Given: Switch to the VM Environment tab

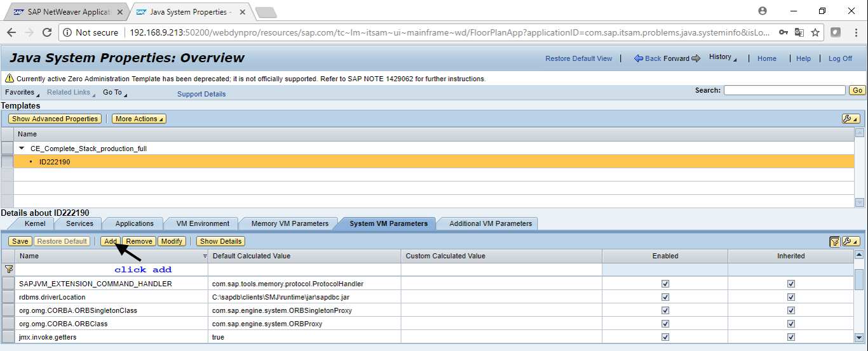Looking at the screenshot, I should coord(203,223).
